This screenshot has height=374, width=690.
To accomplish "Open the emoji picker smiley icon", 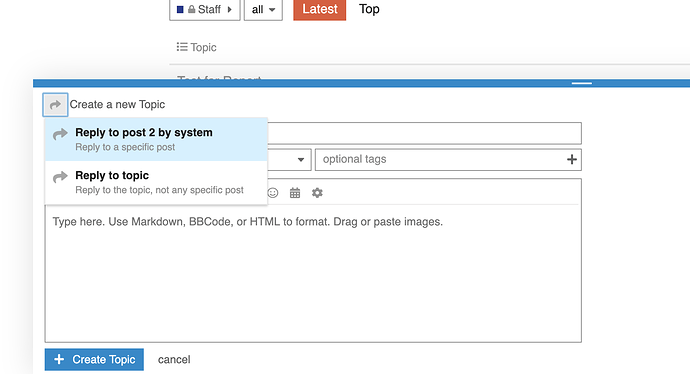I will click(273, 193).
